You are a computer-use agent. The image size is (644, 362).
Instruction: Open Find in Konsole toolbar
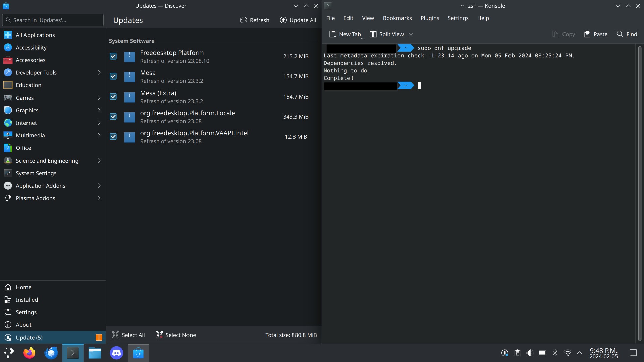pyautogui.click(x=627, y=34)
